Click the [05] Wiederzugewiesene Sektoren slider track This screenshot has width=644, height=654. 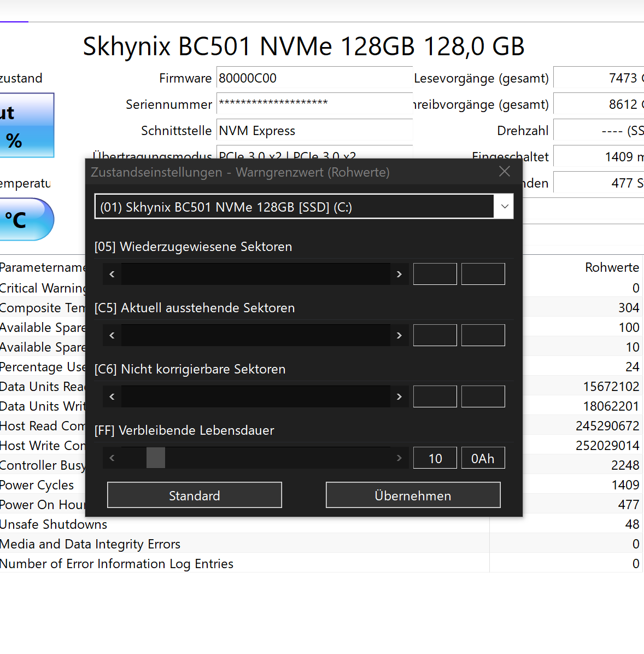(256, 274)
